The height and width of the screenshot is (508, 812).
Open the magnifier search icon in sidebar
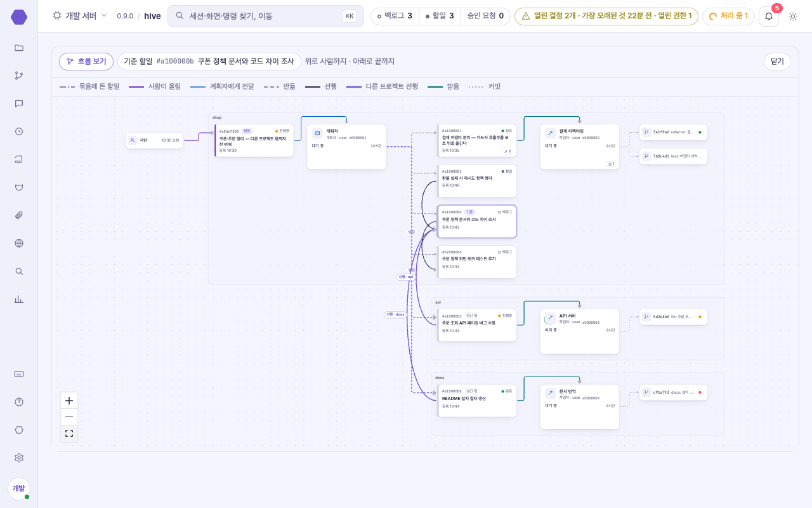(19, 271)
